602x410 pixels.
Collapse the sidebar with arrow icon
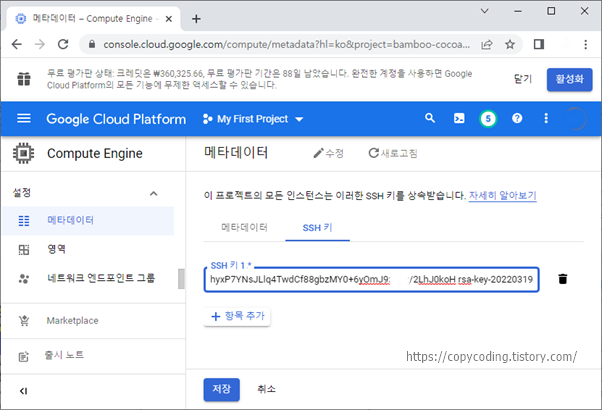23,391
